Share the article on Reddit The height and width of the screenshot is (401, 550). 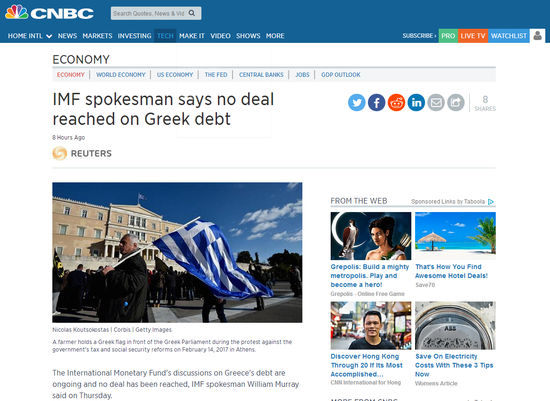(396, 102)
